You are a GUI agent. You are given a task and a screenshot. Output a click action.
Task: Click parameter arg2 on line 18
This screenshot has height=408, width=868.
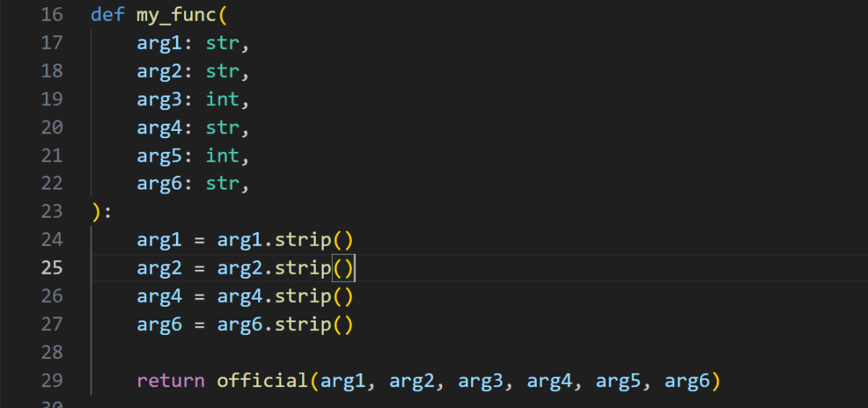[x=159, y=71]
